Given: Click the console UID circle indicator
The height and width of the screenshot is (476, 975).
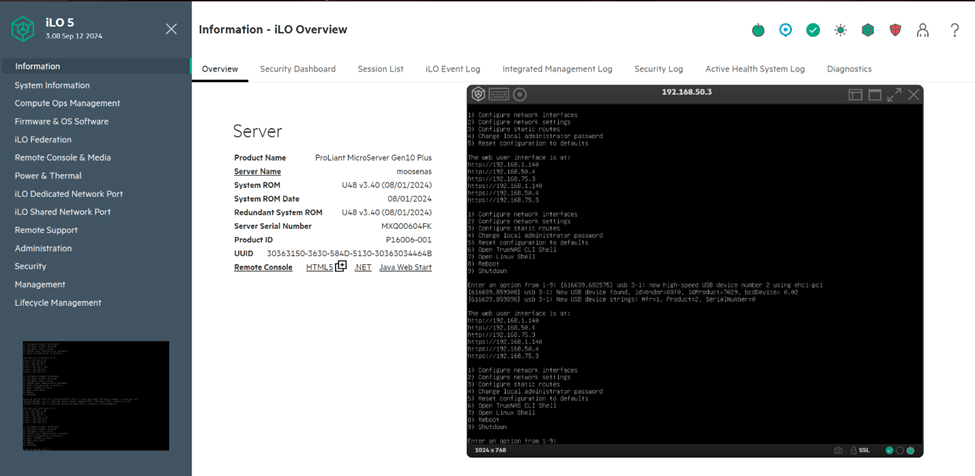Looking at the screenshot, I should point(900,450).
